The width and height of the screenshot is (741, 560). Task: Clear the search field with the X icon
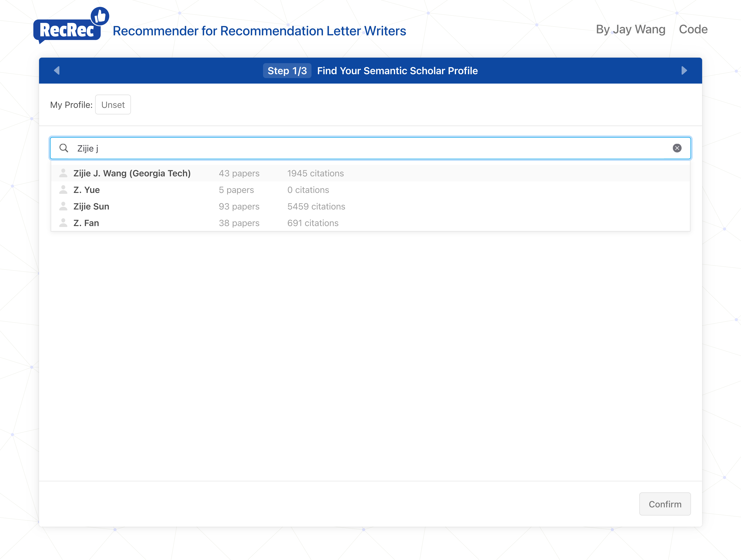pyautogui.click(x=677, y=148)
